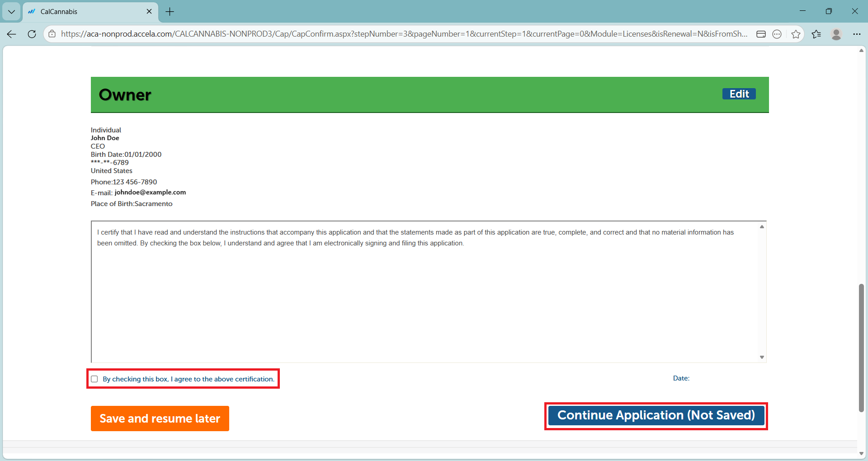Screen dimensions: 868x461
Task: View site information lock icon
Action: [x=52, y=34]
